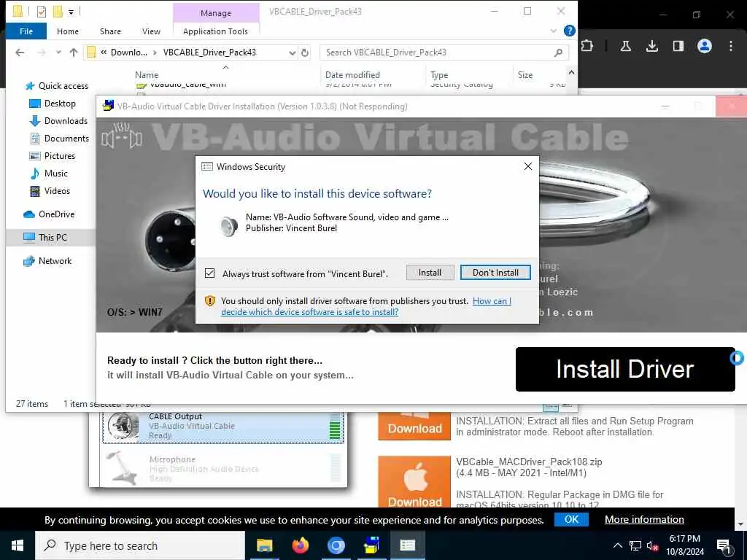Image resolution: width=747 pixels, height=560 pixels.
Task: Refresh the VBCABLE_Driver_Pack43 folder
Action: [x=305, y=52]
